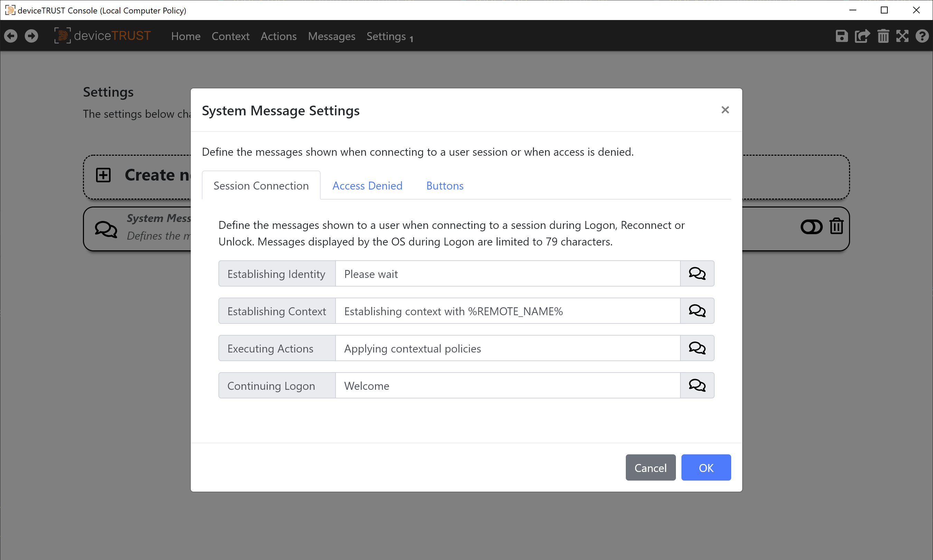Click the Export/Share icon in the toolbar
The height and width of the screenshot is (560, 933).
862,36
